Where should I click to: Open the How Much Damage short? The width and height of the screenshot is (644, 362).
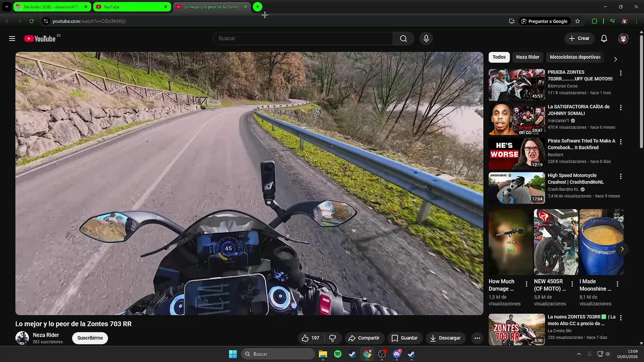(510, 242)
